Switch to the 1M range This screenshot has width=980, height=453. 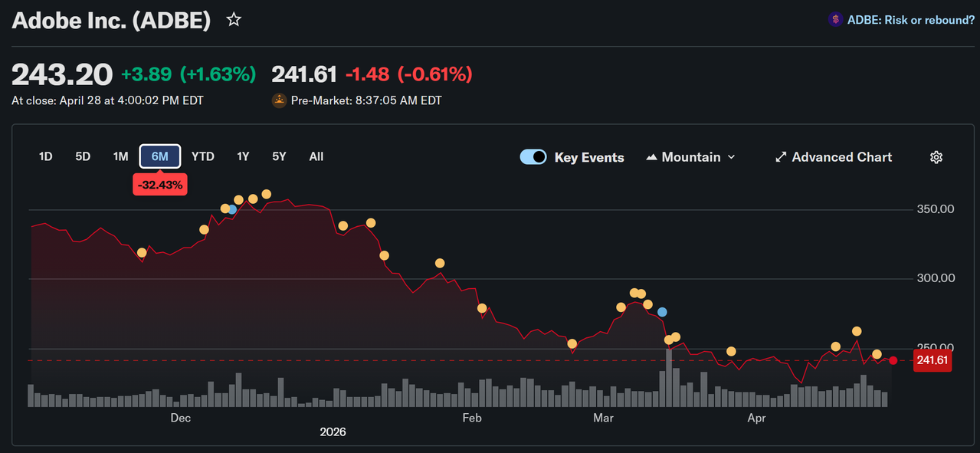(120, 156)
